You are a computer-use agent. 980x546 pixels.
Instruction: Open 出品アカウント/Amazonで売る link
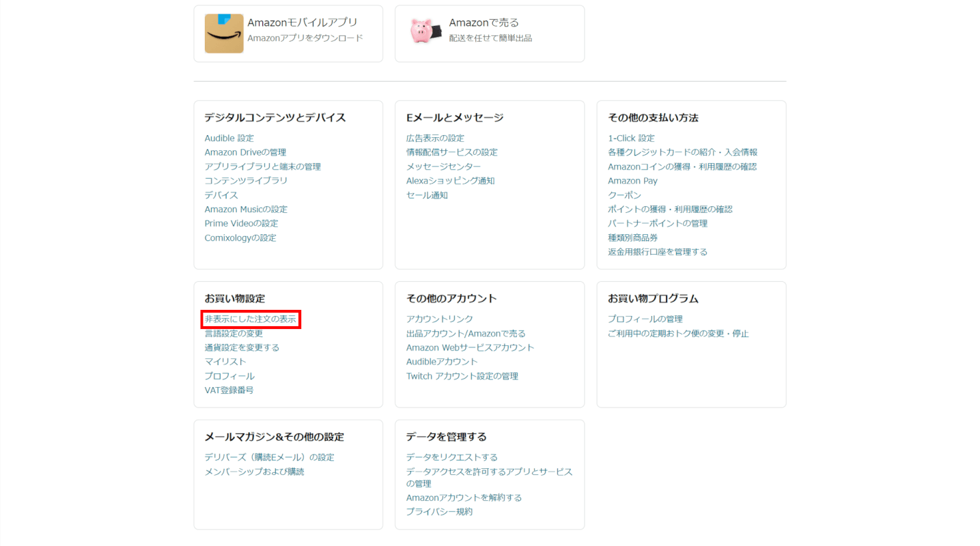point(466,334)
